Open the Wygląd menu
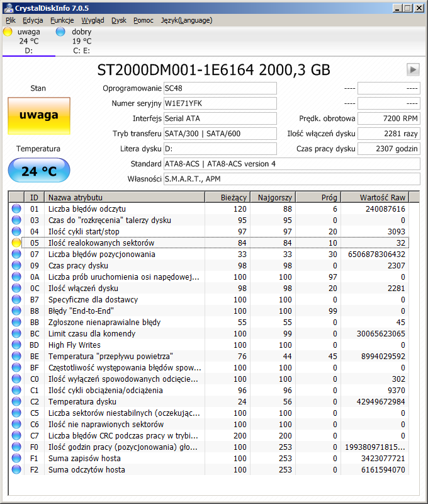Image resolution: width=428 pixels, height=504 pixels. point(93,20)
